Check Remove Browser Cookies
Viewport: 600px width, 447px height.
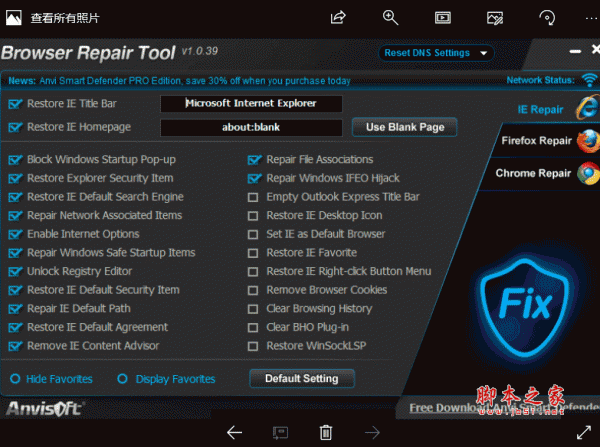point(253,290)
